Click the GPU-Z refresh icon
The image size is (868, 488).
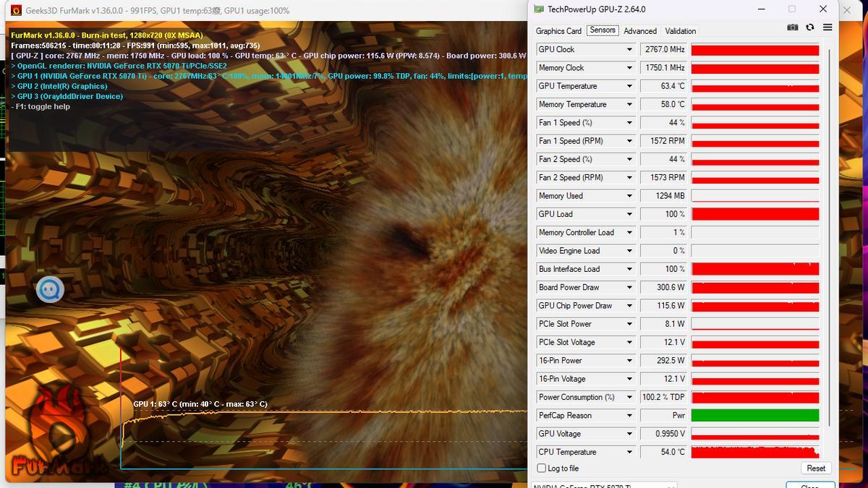(x=810, y=27)
